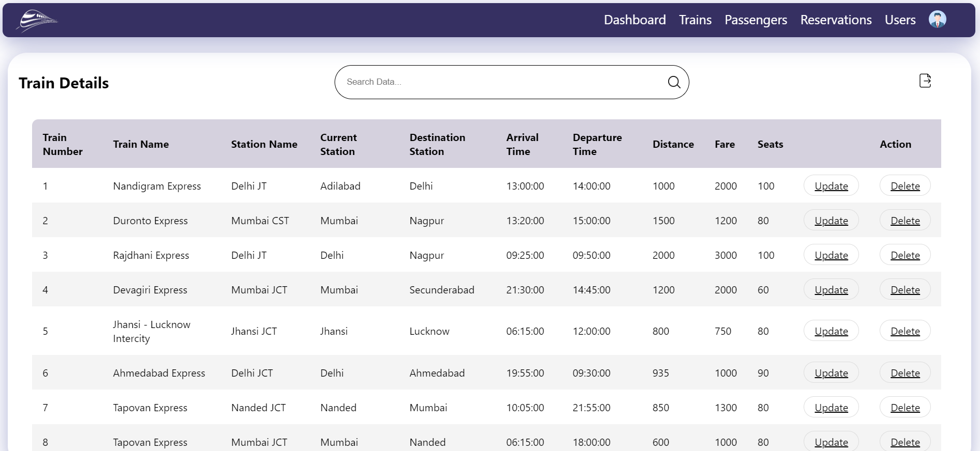980x451 pixels.
Task: Update the Duronto Express train
Action: point(831,221)
